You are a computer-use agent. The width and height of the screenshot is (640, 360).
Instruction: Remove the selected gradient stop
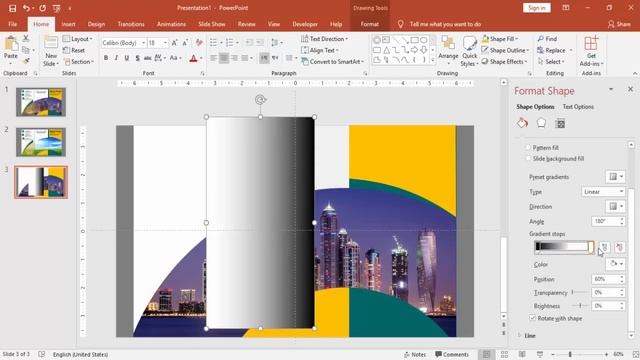(620, 247)
